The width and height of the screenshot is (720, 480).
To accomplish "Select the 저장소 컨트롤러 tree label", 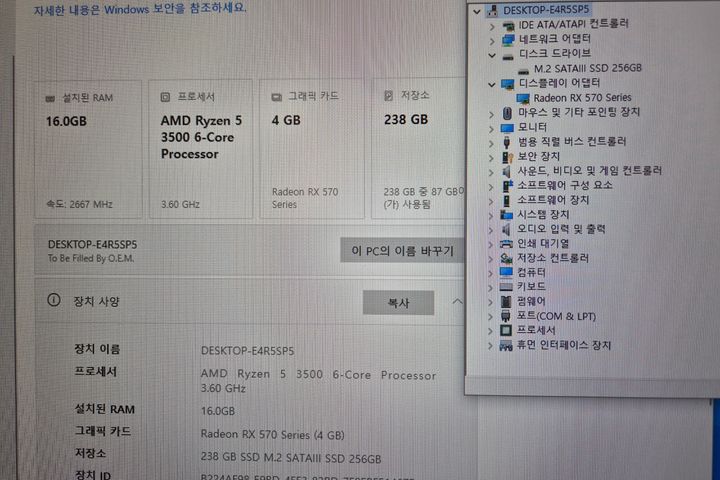I will point(553,258).
